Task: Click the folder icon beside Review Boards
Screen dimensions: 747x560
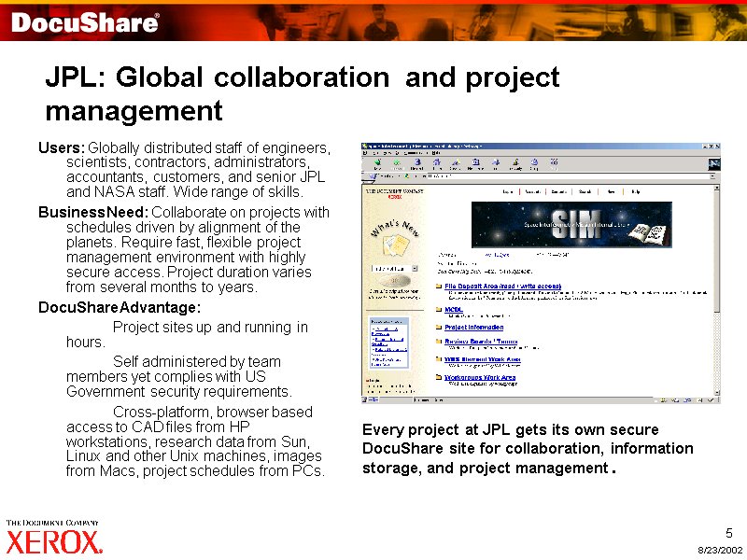Action: (439, 341)
